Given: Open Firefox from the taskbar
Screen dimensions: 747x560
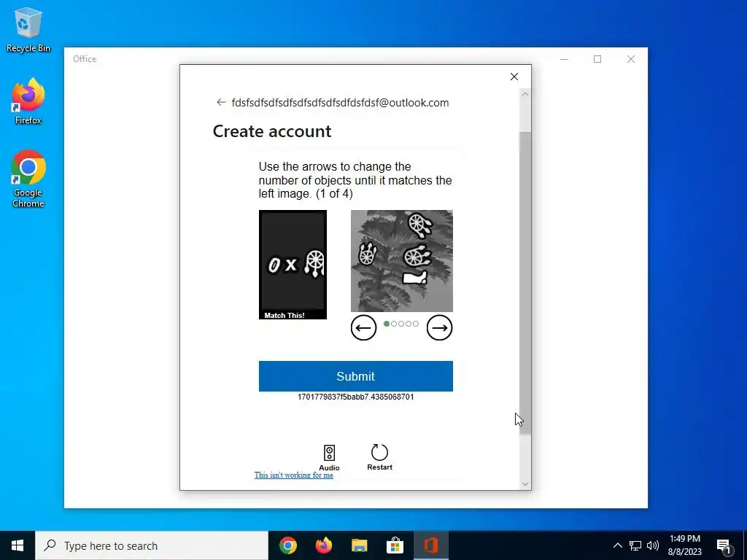Looking at the screenshot, I should click(x=324, y=545).
